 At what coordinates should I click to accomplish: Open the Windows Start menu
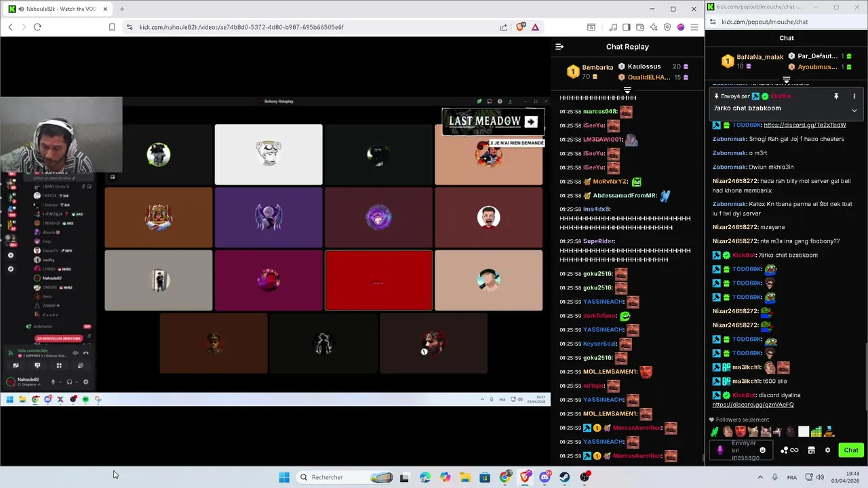tap(284, 477)
